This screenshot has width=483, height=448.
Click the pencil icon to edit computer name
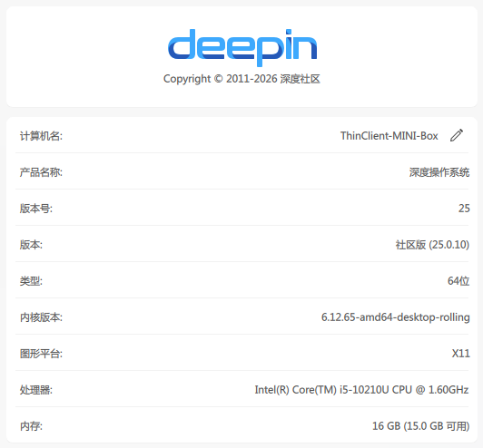click(x=457, y=135)
